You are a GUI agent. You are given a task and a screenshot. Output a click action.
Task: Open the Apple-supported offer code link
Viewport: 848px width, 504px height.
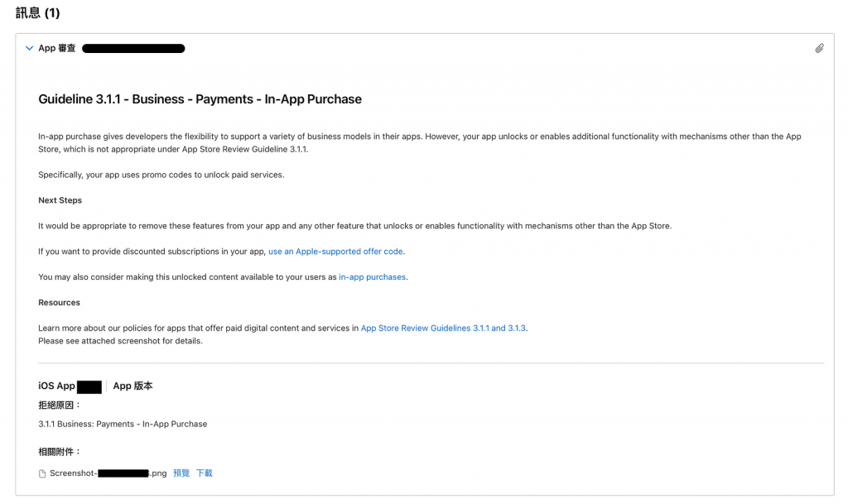[x=335, y=252]
